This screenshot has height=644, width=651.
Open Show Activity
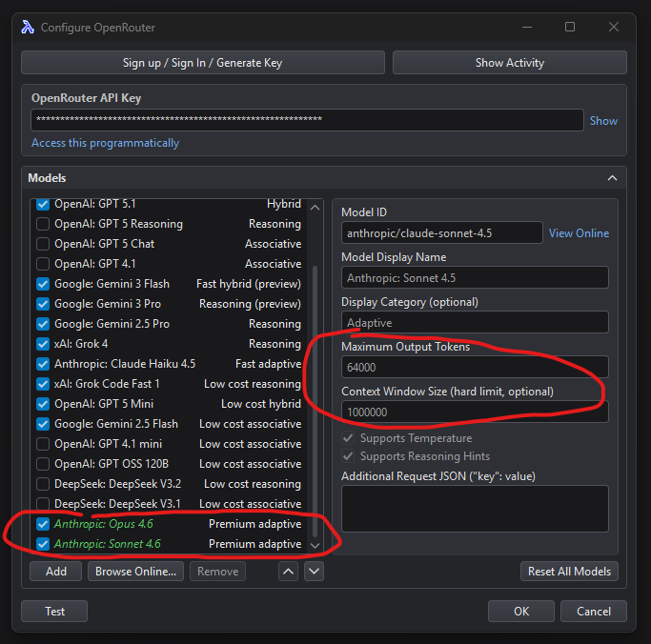point(509,63)
